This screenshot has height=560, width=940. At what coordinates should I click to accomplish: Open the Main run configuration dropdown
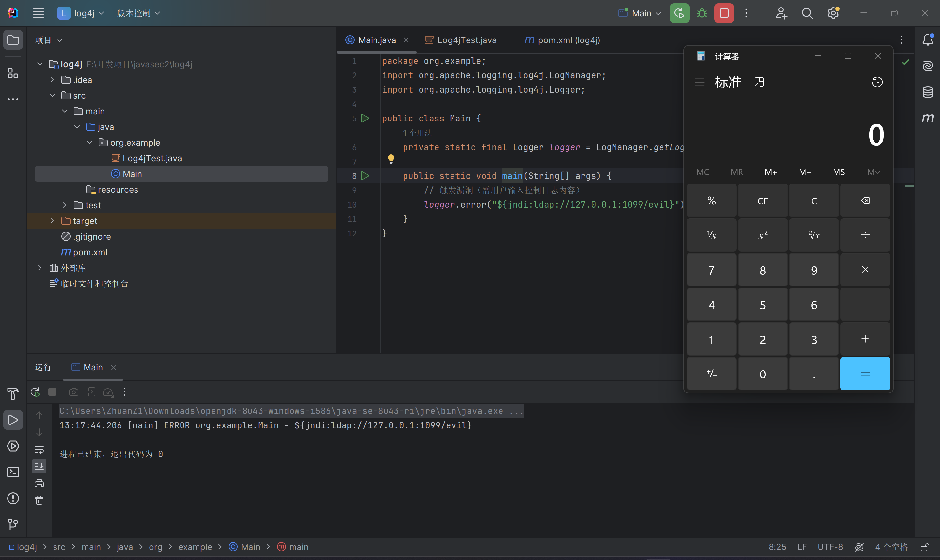[x=640, y=13]
